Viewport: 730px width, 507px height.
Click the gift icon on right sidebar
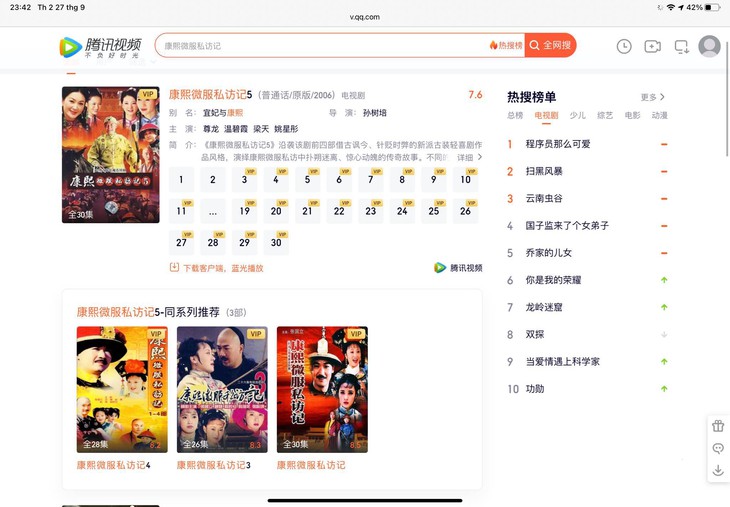click(x=718, y=425)
